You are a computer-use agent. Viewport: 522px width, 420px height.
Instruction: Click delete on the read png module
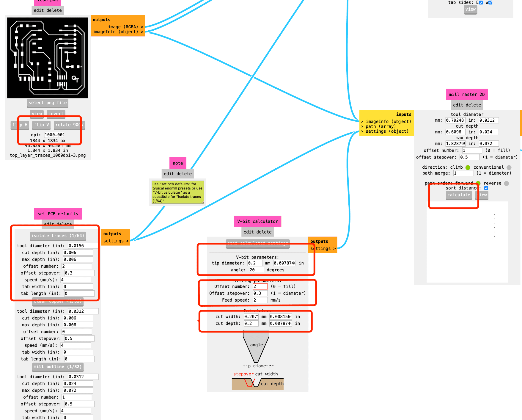[54, 10]
